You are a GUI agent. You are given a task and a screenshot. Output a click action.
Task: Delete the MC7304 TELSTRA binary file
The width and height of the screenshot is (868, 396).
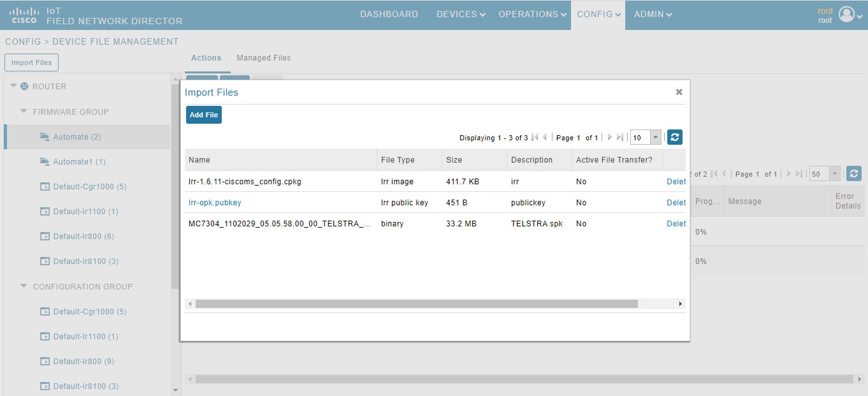coord(676,224)
